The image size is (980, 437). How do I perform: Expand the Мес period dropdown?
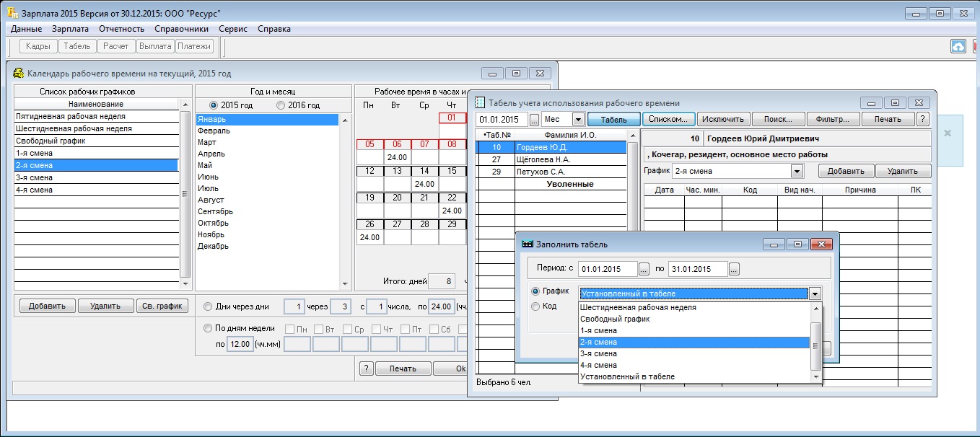(x=578, y=120)
